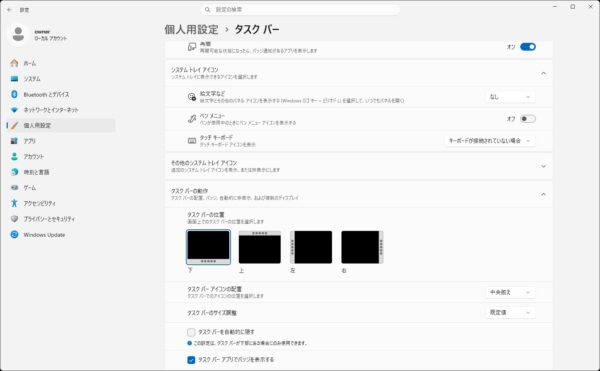Open the タッチ キーボード dropdown
The height and width of the screenshot is (371, 600).
point(489,141)
